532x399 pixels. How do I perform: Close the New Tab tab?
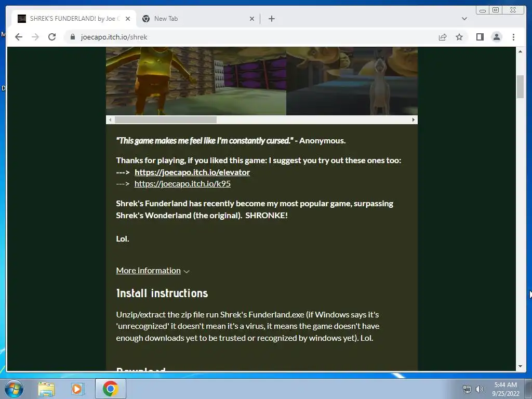[252, 19]
